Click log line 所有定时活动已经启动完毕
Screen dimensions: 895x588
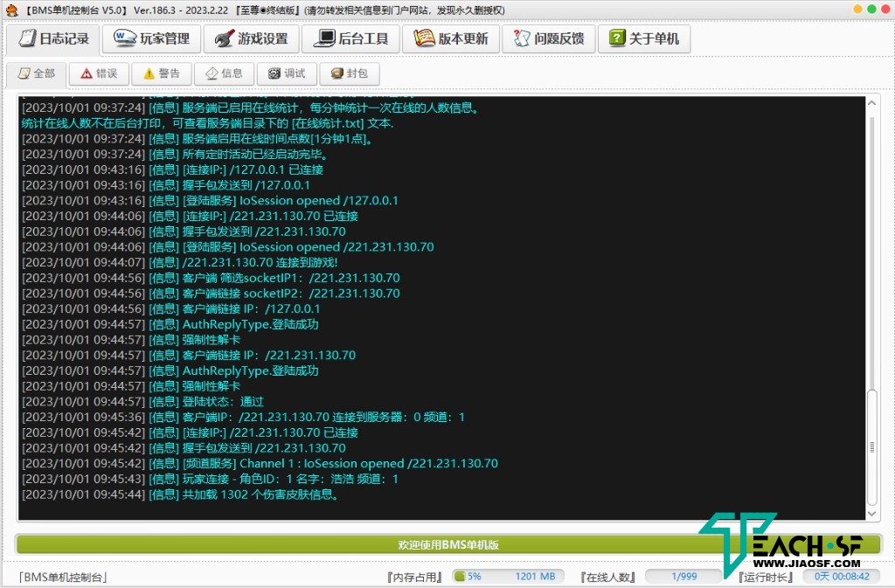pos(175,154)
